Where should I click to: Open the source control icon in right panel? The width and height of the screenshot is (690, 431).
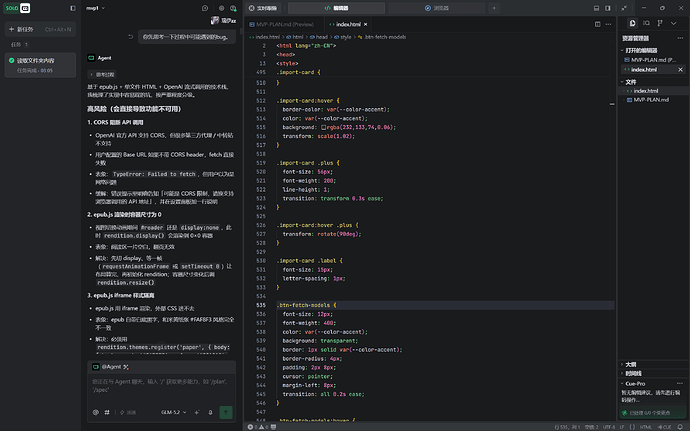point(660,23)
